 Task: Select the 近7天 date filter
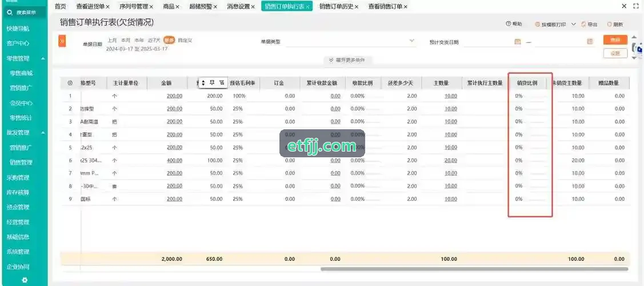tap(154, 40)
